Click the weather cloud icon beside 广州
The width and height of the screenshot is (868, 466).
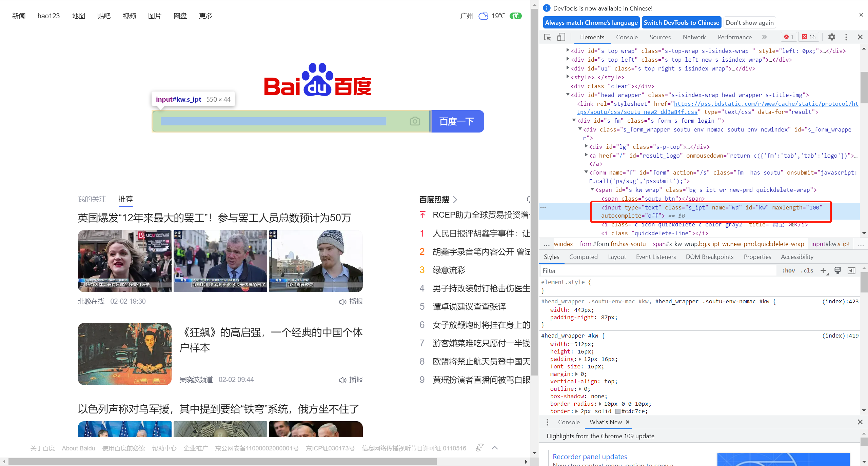[x=483, y=16]
